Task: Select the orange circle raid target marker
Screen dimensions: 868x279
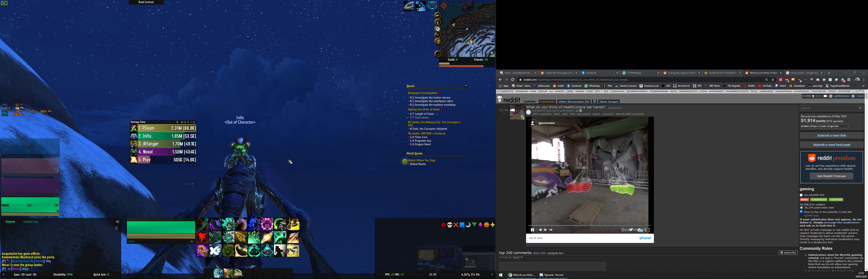Action: [487, 225]
